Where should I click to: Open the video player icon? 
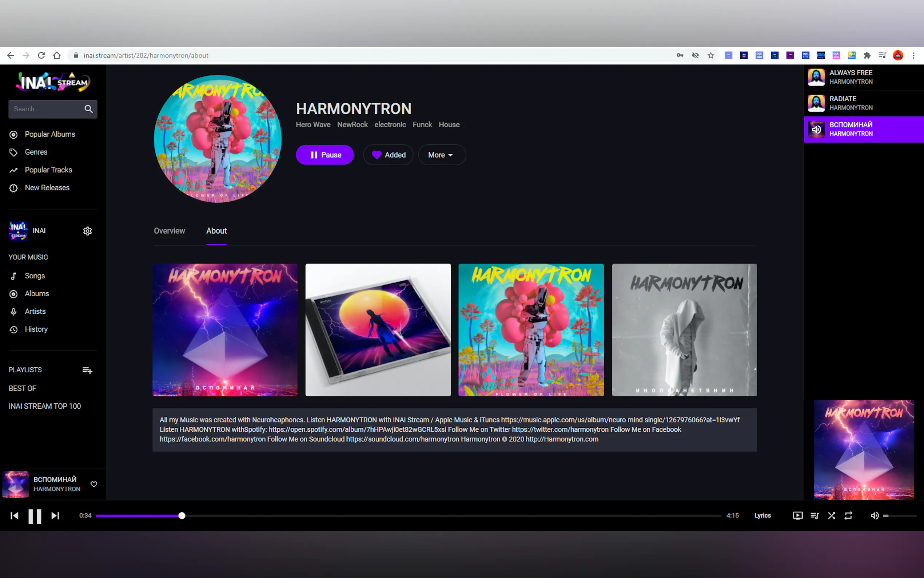[x=797, y=516]
